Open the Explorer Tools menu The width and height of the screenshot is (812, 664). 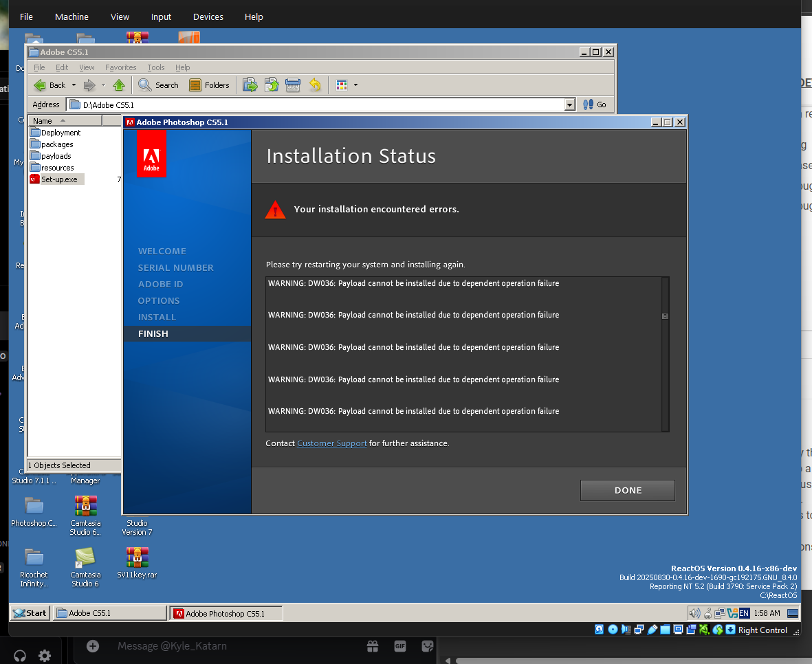coord(156,67)
